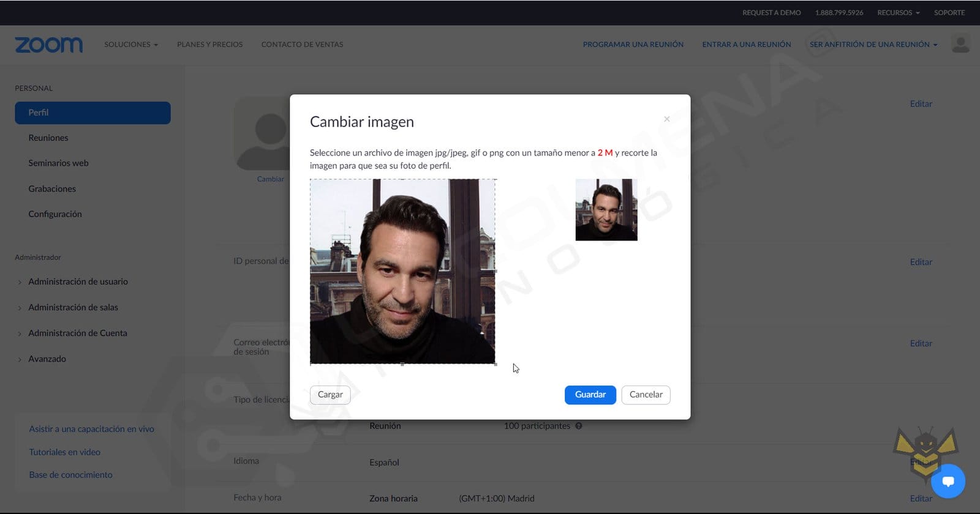The height and width of the screenshot is (514, 980).
Task: Click the (GMT+1:00) Madrid value
Action: [497, 499]
